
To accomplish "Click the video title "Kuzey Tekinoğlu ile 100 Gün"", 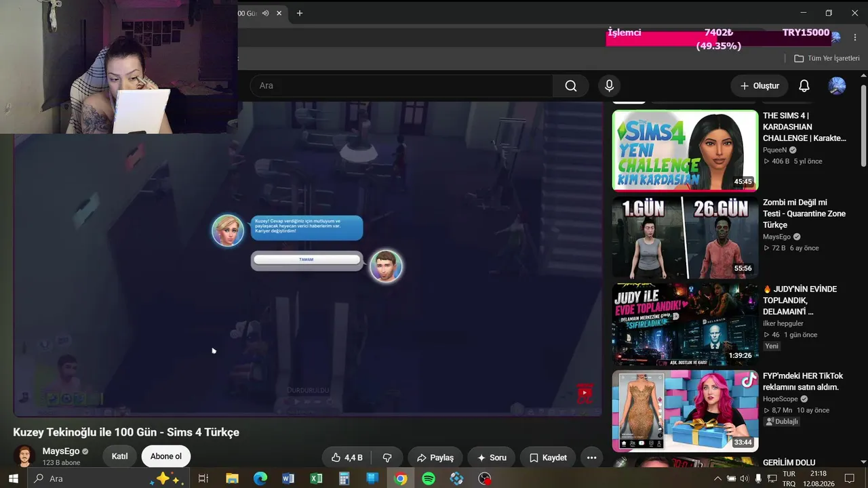I will click(x=126, y=432).
